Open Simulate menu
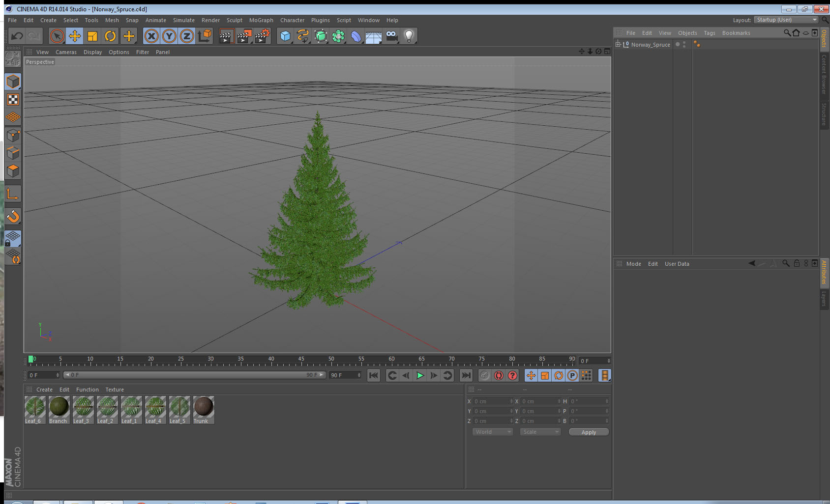 184,20
